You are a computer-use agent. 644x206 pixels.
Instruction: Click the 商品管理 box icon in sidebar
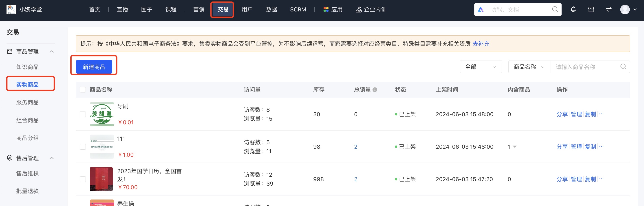point(9,51)
